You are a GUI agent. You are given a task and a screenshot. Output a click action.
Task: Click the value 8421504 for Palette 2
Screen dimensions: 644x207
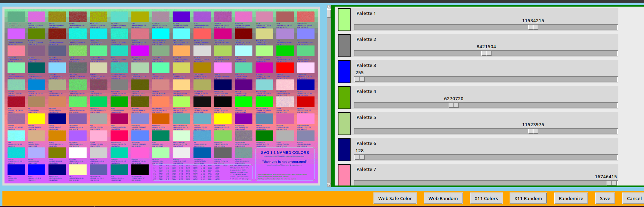486,47
